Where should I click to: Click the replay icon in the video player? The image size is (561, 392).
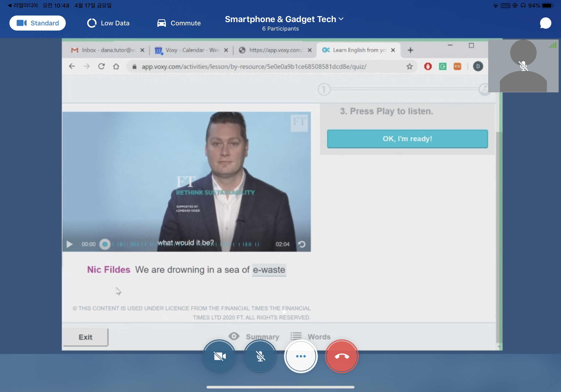tap(302, 244)
